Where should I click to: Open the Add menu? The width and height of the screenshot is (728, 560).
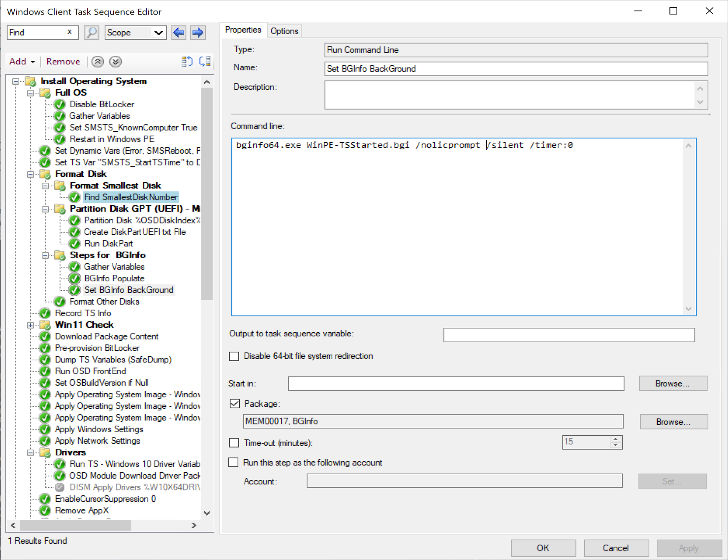(22, 62)
